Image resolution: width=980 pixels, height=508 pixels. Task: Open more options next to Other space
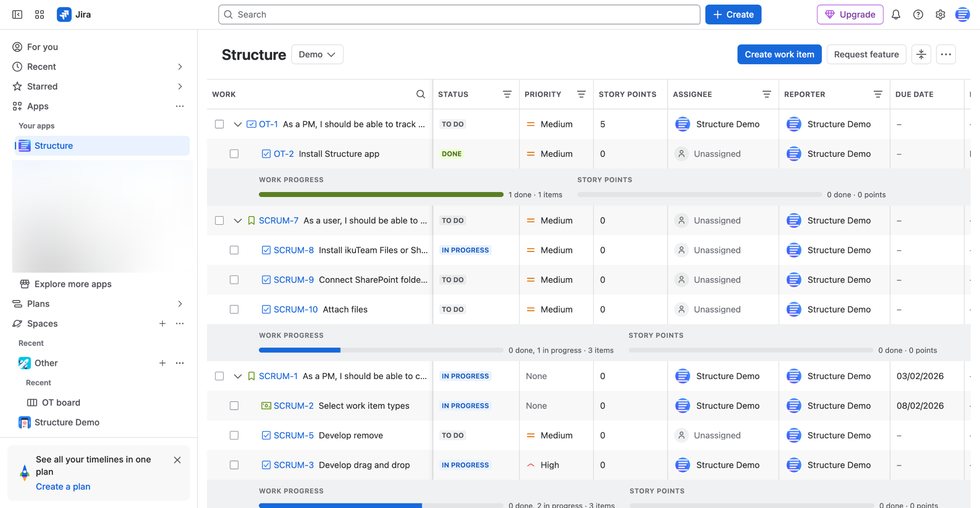pyautogui.click(x=180, y=363)
